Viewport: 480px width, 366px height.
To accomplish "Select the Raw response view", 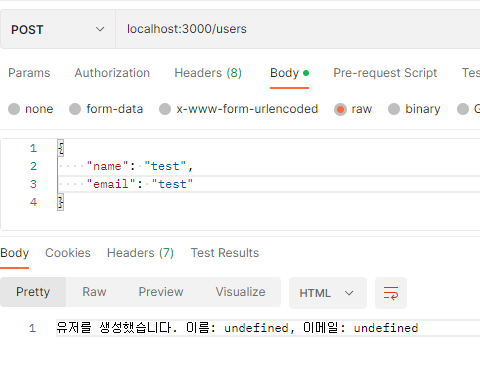I will pos(94,292).
